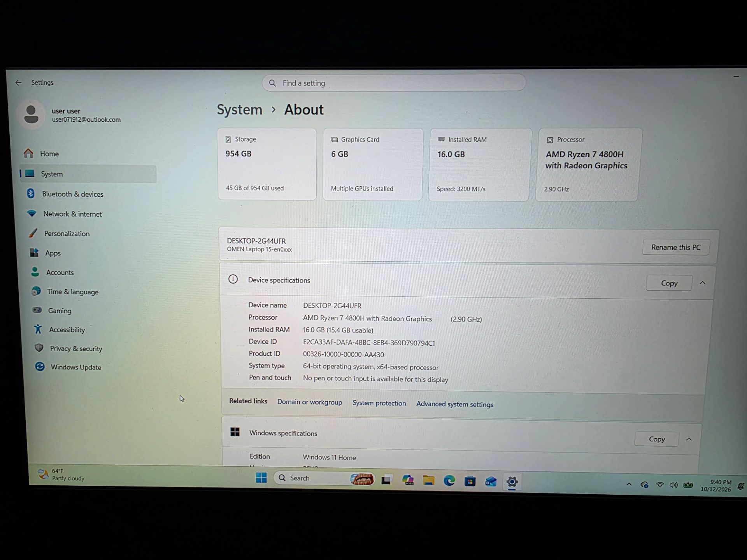Open Microsoft Store from the taskbar

coord(470,481)
